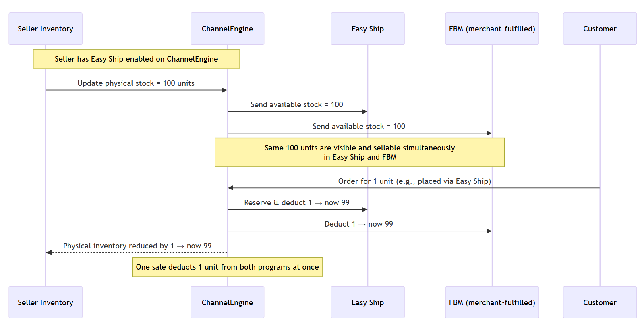
Task: Select the bottom Seller Inventory participant box
Action: pyautogui.click(x=46, y=302)
